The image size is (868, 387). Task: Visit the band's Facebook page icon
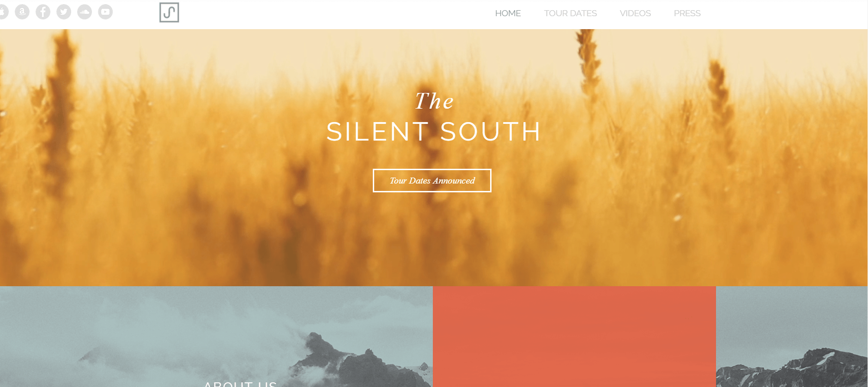click(43, 12)
